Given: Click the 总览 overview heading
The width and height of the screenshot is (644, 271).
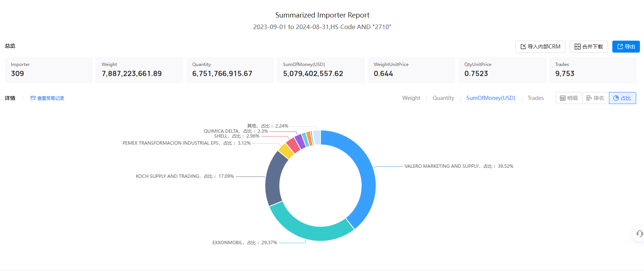Looking at the screenshot, I should pos(10,46).
